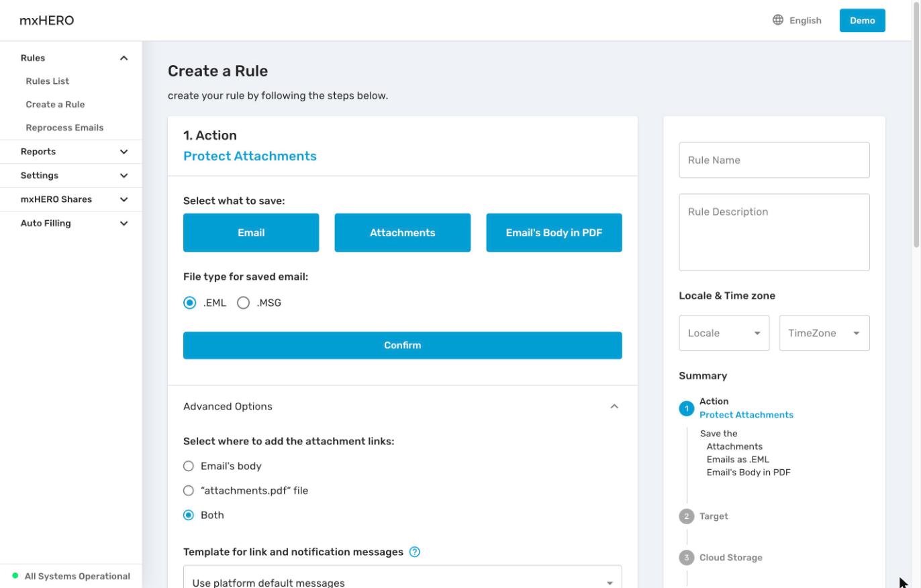
Task: Click the Confirm button
Action: 402,345
